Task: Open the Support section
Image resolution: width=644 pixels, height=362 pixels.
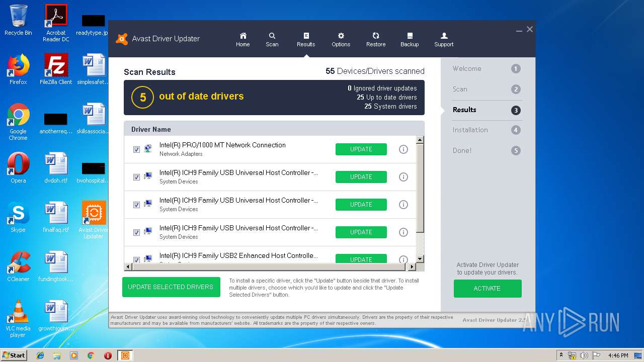Action: coord(444,39)
